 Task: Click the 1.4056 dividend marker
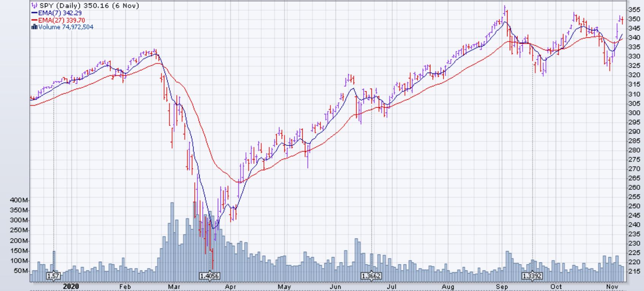(x=209, y=276)
